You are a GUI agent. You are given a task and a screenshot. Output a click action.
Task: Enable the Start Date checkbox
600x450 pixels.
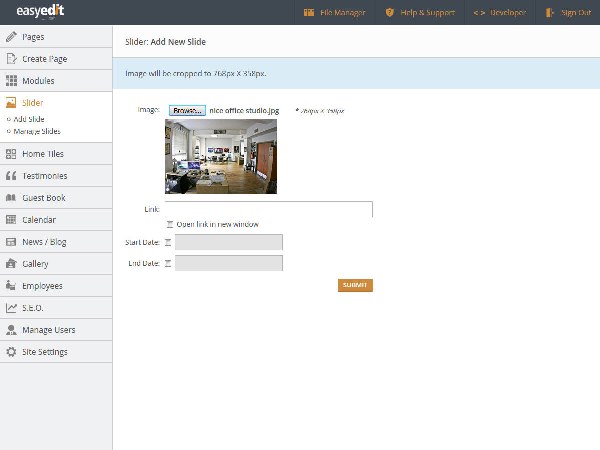click(x=168, y=242)
